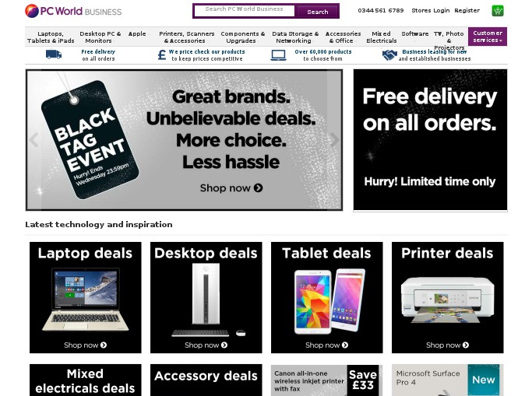Screen dimensions: 532x396
Task: Open Laptops, Tablets & iPads menu
Action: [51, 37]
